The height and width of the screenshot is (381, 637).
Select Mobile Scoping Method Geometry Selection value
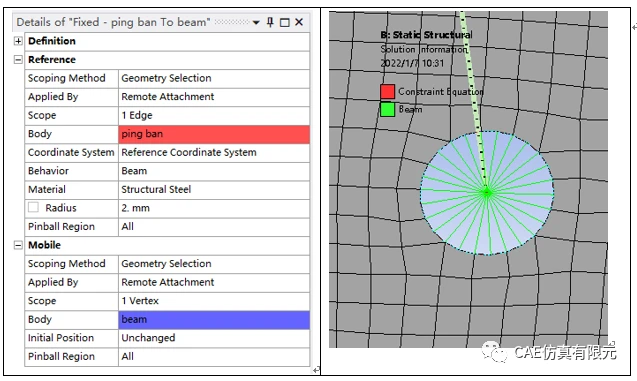tap(214, 264)
